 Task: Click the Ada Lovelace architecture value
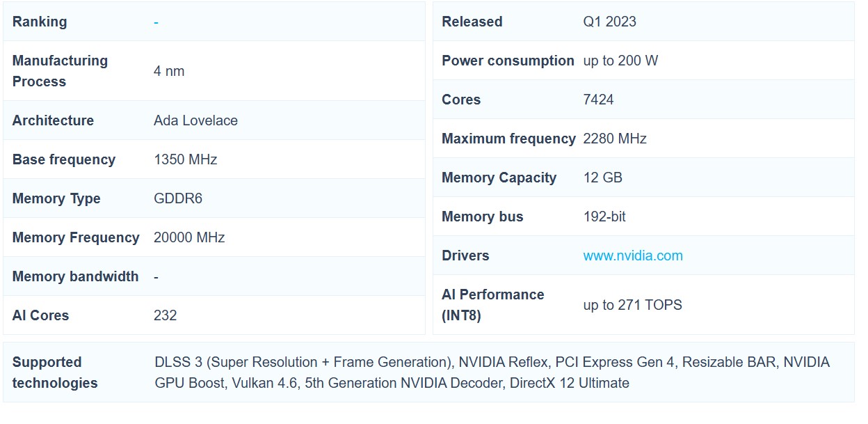coord(195,120)
